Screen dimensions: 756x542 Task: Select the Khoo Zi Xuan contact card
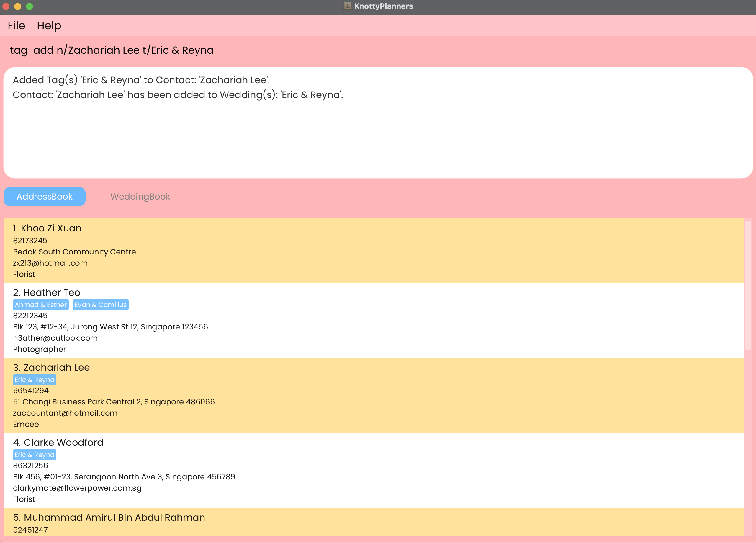pyautogui.click(x=373, y=251)
